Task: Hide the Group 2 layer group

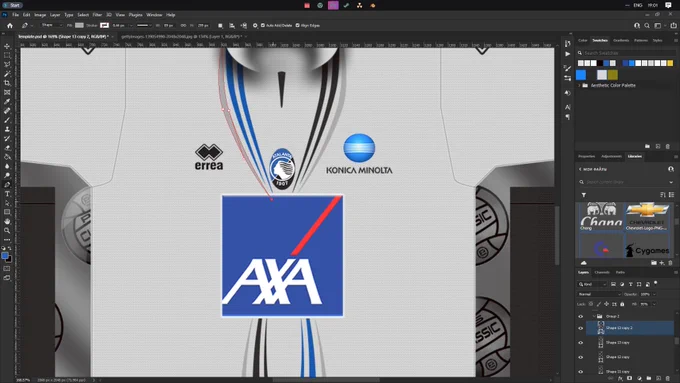Action: 581,316
